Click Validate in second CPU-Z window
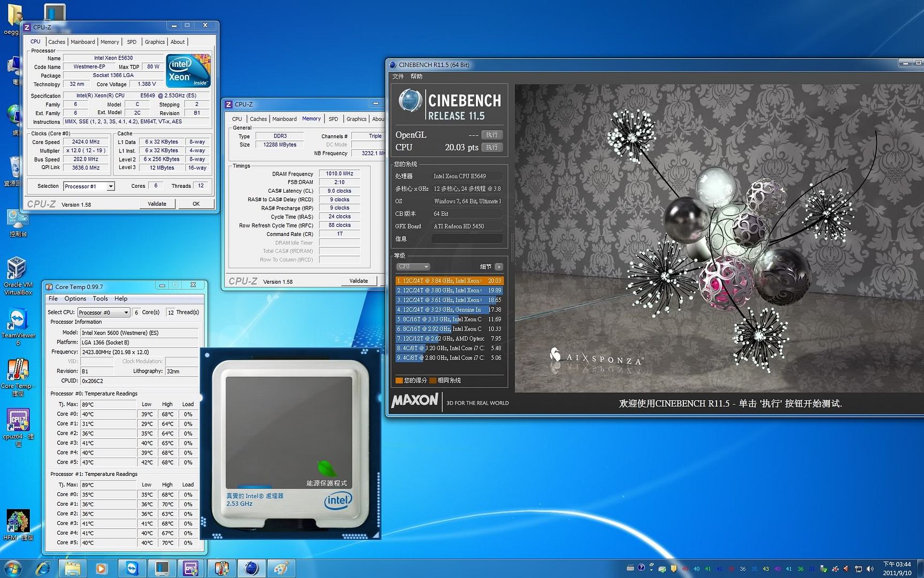 click(x=359, y=281)
